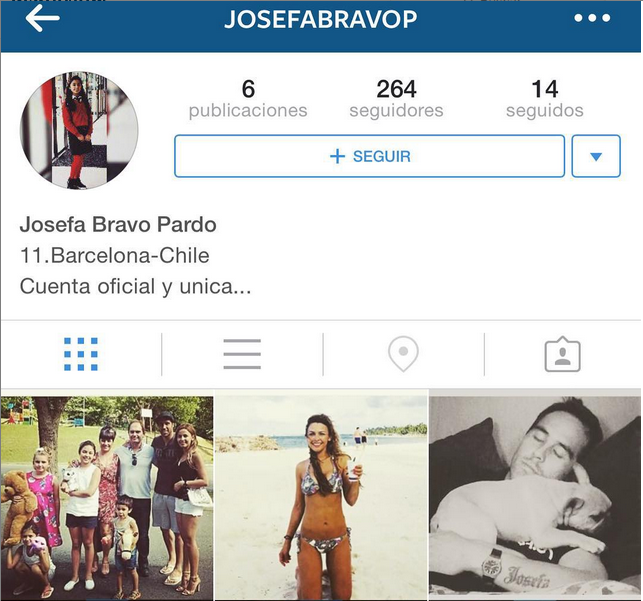Show tagged photos of the user
The width and height of the screenshot is (643, 601).
[562, 355]
